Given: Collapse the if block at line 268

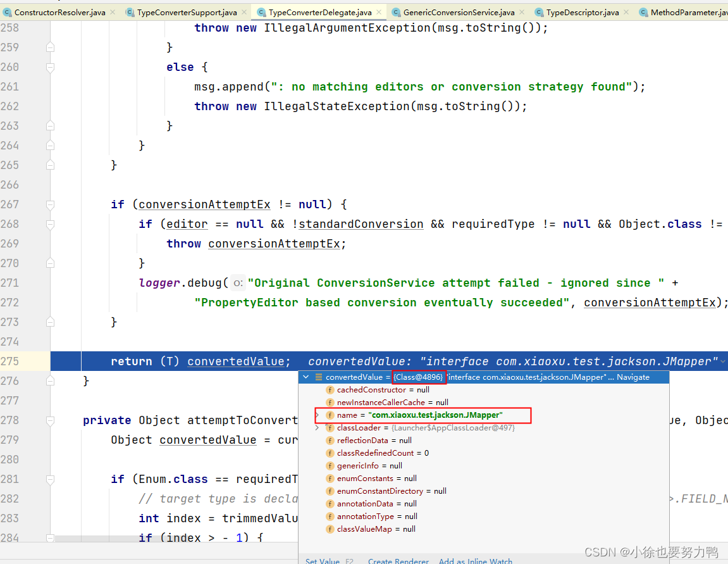Looking at the screenshot, I should coord(50,224).
